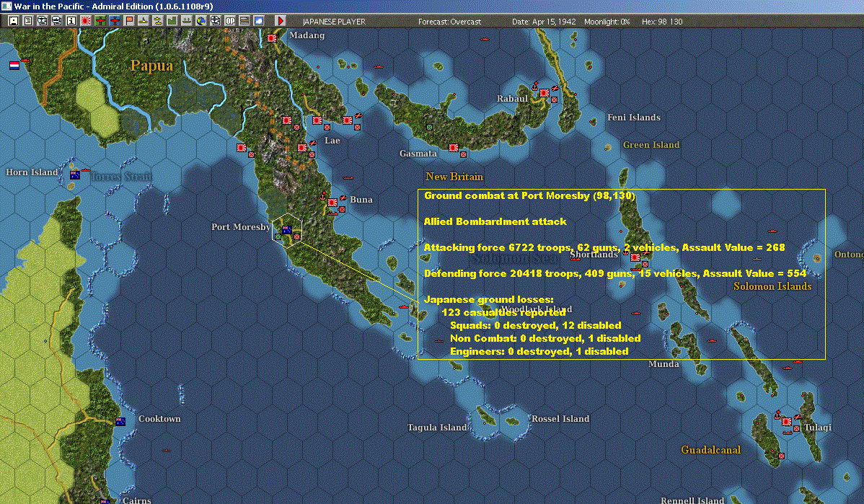Click the JAPANESE PLAYER label in status bar
This screenshot has width=864, height=504.
[334, 22]
